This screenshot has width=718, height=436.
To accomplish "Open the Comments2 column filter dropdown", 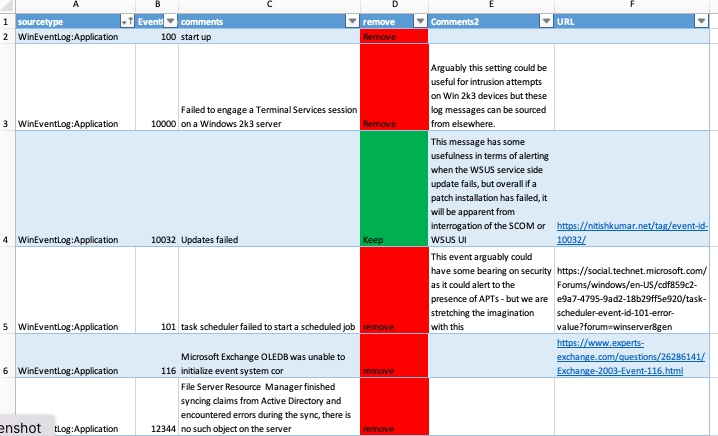I will pos(546,21).
